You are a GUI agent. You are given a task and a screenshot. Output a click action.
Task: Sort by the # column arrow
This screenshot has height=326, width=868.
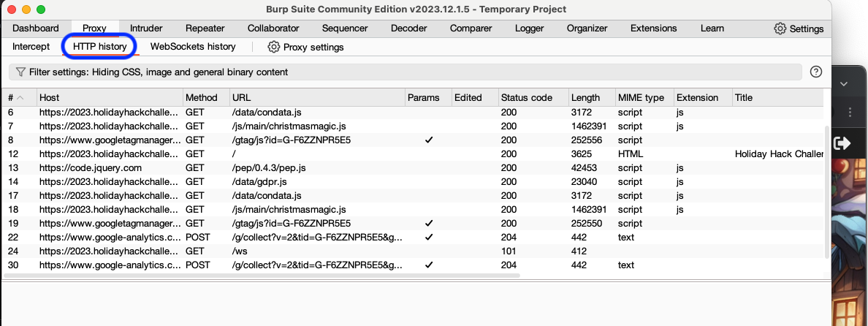(20, 98)
